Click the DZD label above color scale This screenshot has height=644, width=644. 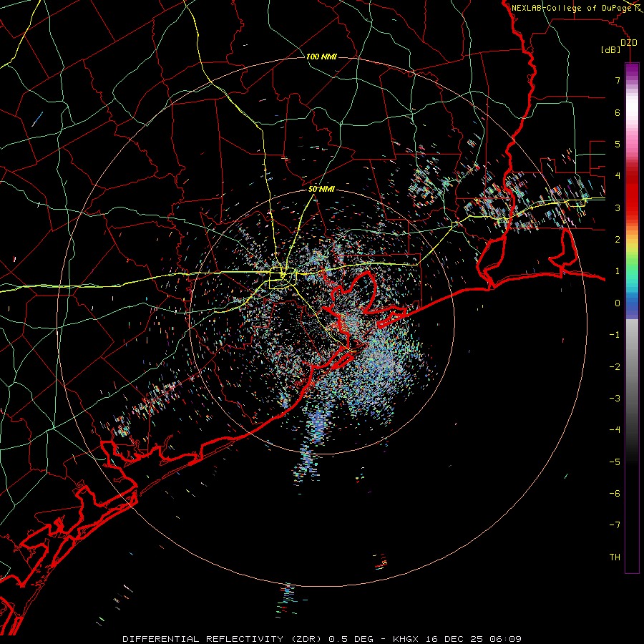[x=629, y=43]
